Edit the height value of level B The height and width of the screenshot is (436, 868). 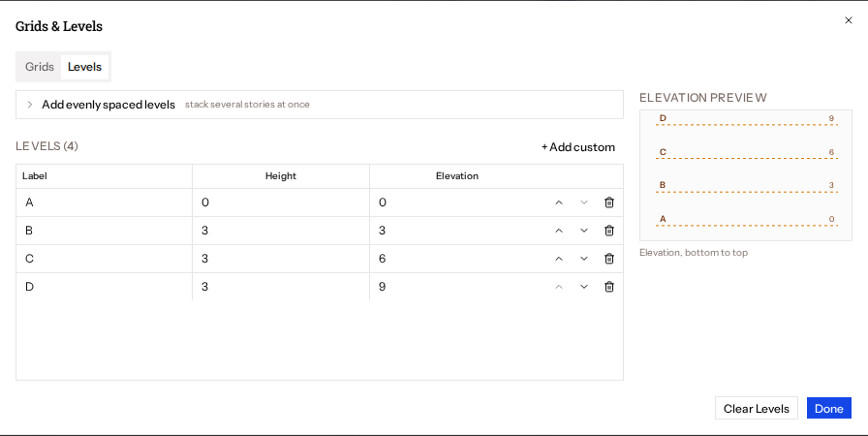click(x=281, y=231)
